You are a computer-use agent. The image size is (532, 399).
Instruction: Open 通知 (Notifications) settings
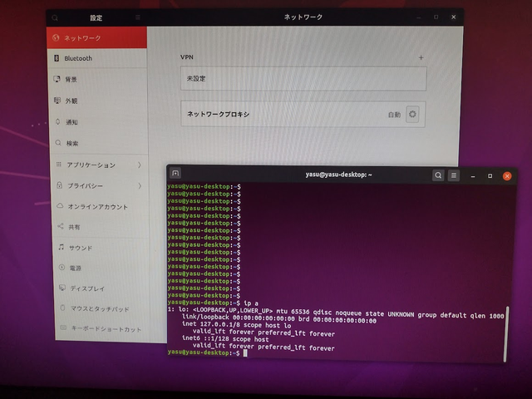coord(99,122)
